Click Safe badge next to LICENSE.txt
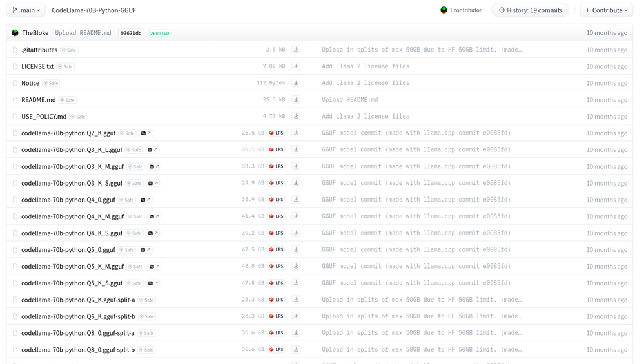644x364 pixels. [x=64, y=66]
